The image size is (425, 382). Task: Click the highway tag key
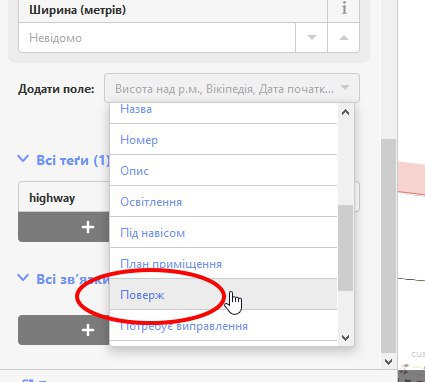click(63, 198)
